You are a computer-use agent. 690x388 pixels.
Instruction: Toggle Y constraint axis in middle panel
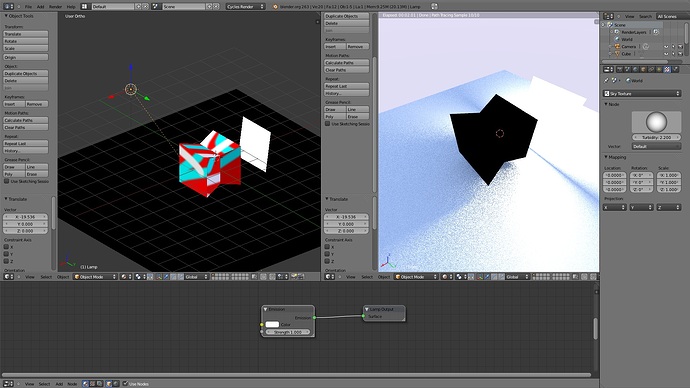327,254
